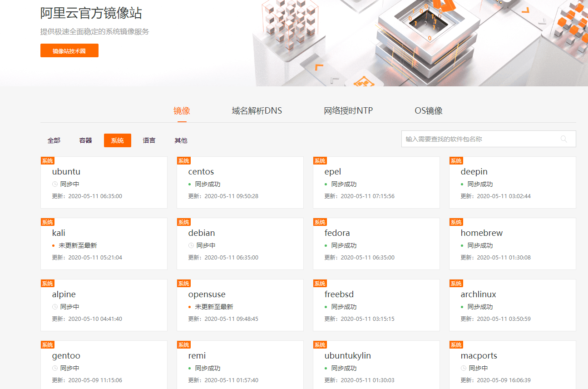Focus the package name search field
588x389 pixels.
pyautogui.click(x=489, y=139)
